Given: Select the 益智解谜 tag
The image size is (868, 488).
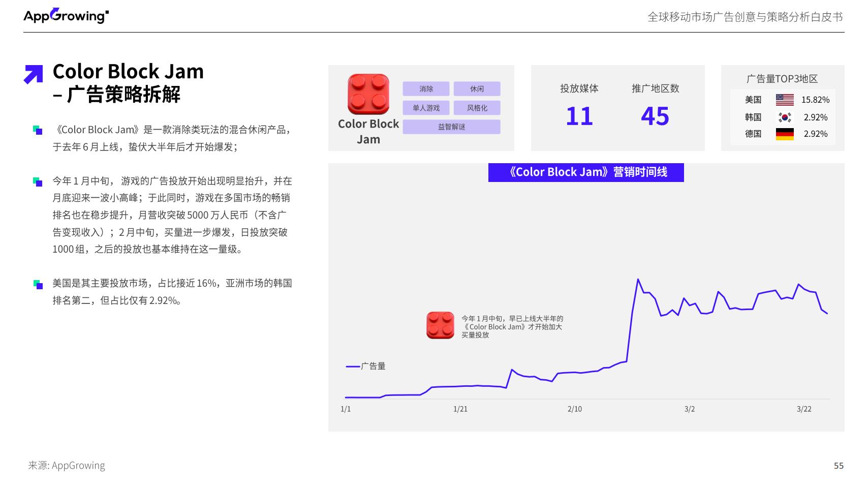Looking at the screenshot, I should point(451,127).
